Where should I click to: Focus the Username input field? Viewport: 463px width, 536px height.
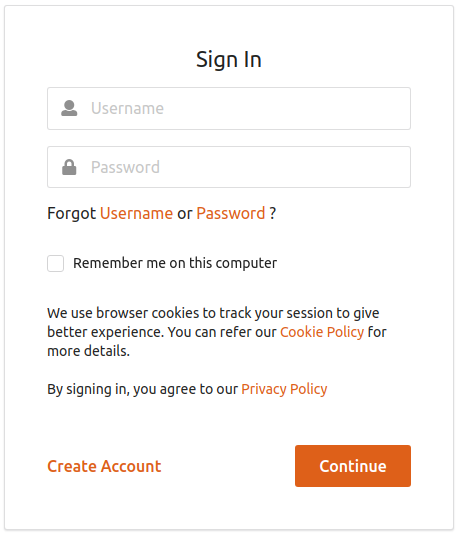(x=229, y=108)
